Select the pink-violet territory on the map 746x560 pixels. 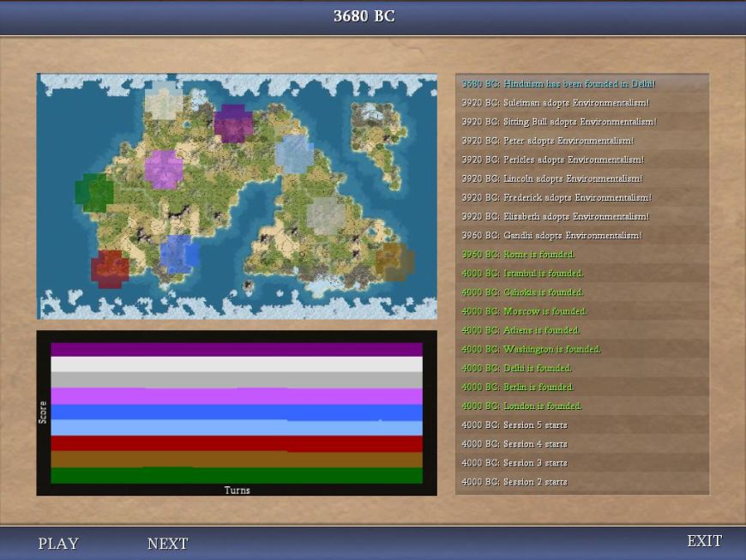click(164, 170)
